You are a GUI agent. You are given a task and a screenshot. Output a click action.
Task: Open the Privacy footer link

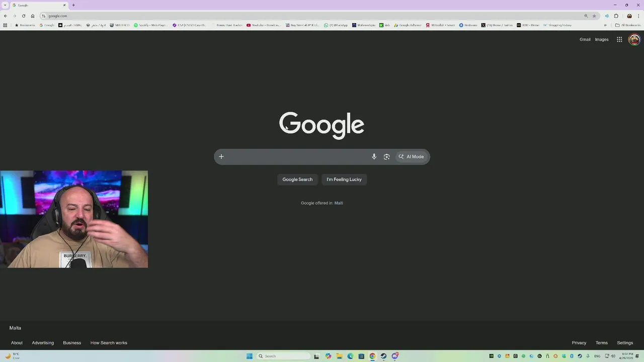pos(579,343)
